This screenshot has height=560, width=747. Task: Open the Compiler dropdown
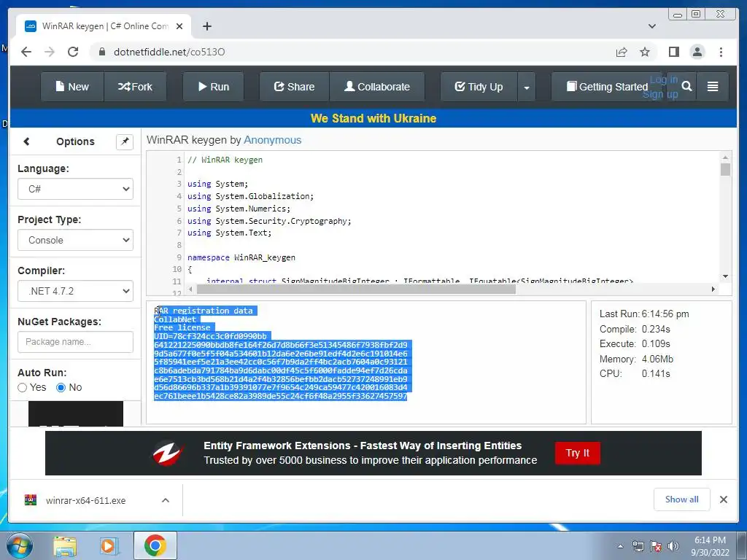pyautogui.click(x=75, y=291)
